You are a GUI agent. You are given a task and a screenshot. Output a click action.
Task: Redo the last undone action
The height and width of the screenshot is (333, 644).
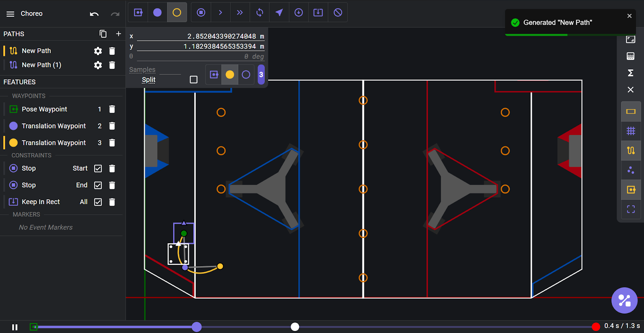pyautogui.click(x=115, y=14)
